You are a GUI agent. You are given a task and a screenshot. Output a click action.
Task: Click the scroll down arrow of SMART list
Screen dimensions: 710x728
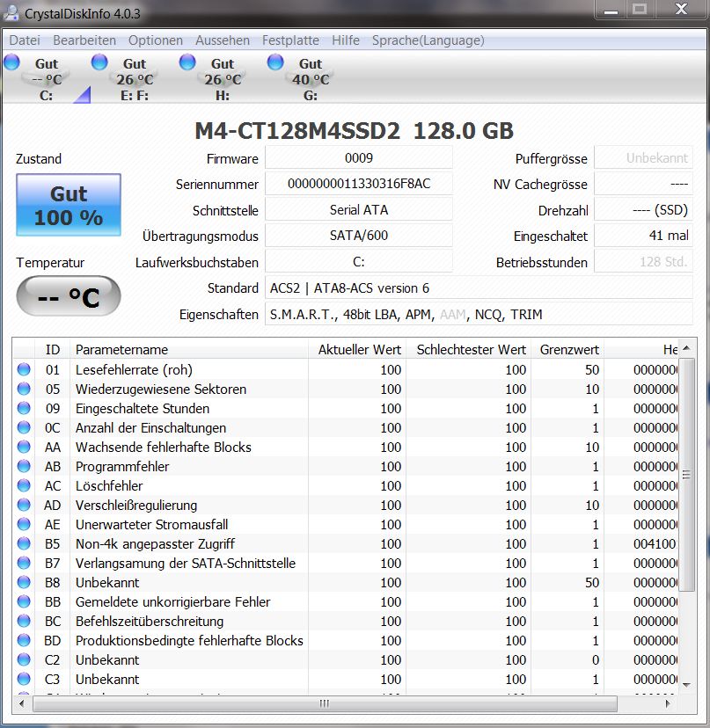(686, 685)
